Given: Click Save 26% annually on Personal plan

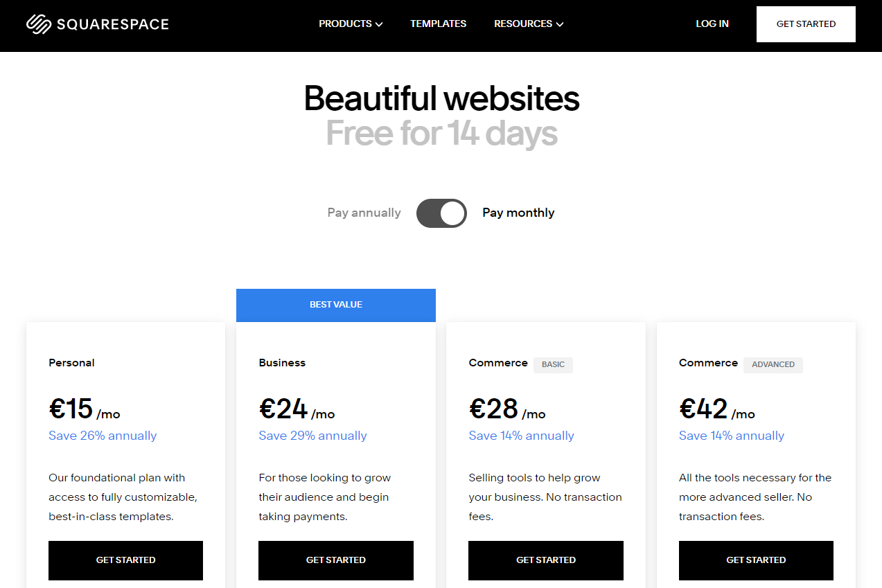Looking at the screenshot, I should [103, 435].
